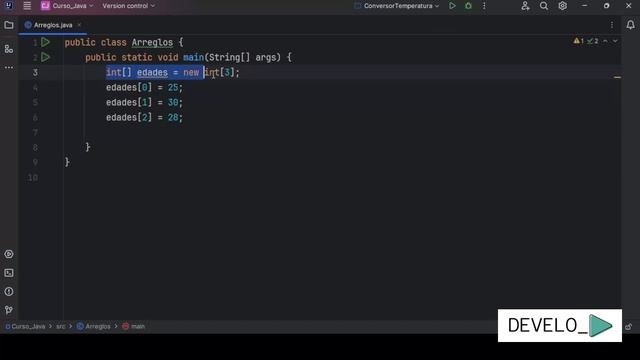Run main method from the line 2 gutter
This screenshot has height=360, width=640.
(45, 57)
